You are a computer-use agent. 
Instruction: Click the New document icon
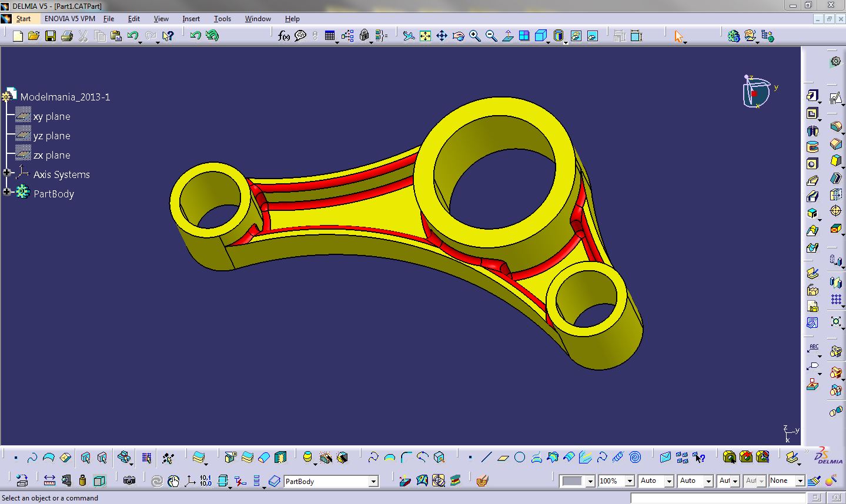coord(18,36)
